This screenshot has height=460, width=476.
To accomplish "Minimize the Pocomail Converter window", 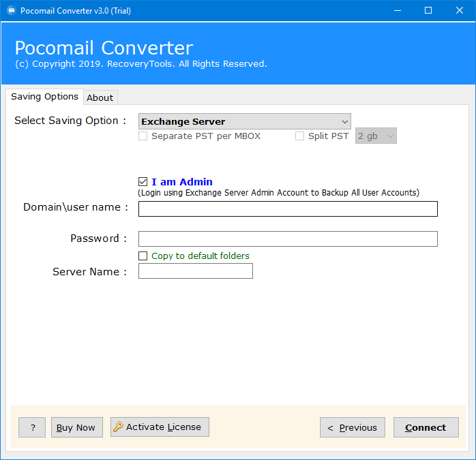I will tap(398, 11).
